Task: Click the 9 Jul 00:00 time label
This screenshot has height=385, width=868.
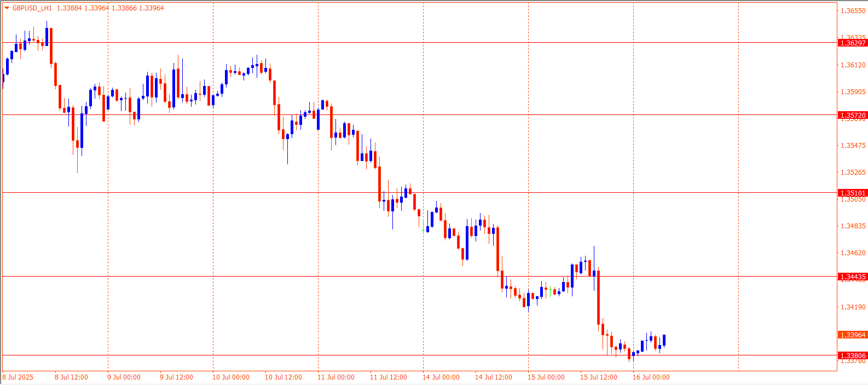Action: click(x=124, y=377)
